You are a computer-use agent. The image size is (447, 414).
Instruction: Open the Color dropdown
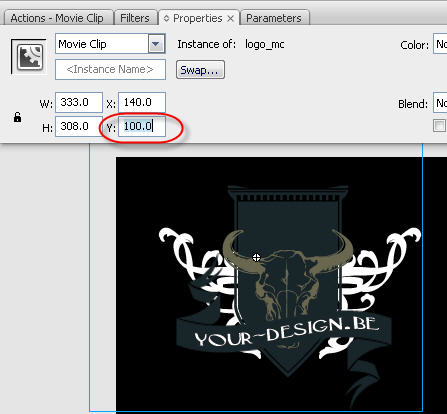440,44
